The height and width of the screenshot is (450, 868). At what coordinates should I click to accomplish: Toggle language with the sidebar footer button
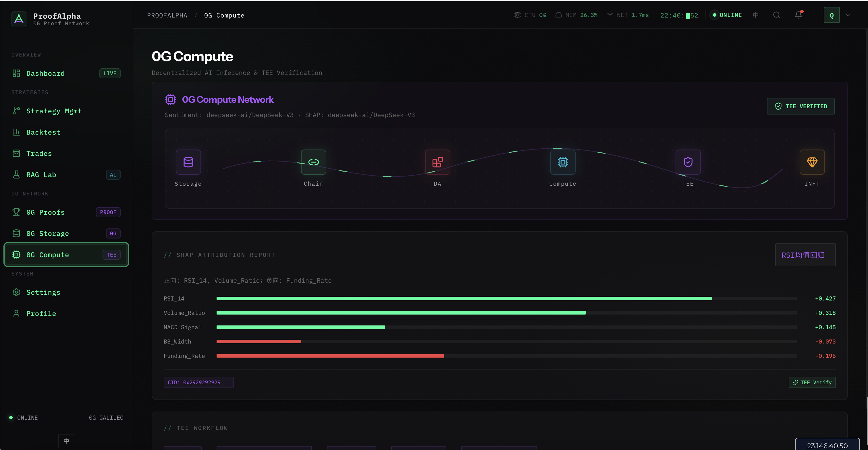66,441
